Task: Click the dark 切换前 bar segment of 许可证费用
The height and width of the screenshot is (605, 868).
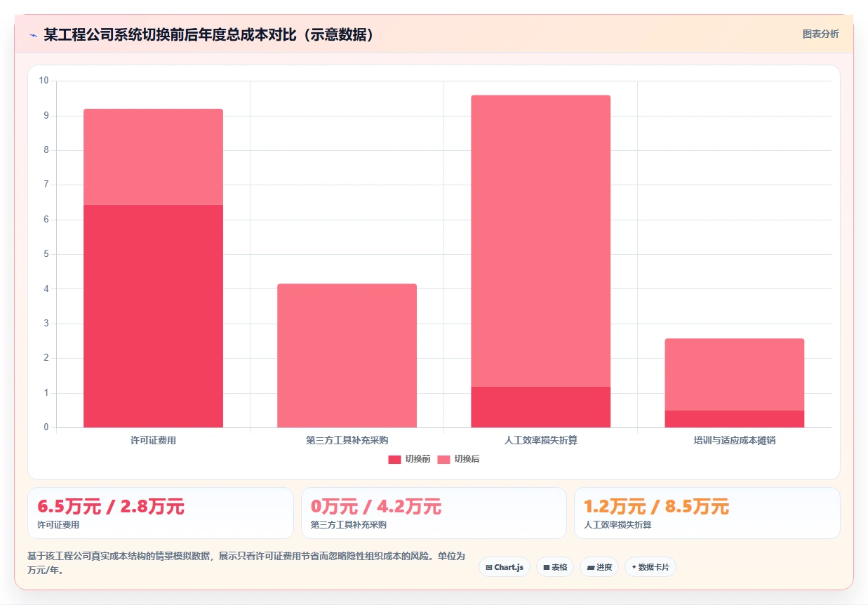Action: [x=153, y=316]
